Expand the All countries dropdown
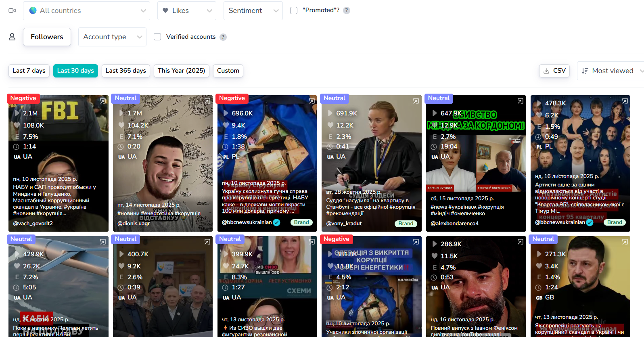The height and width of the screenshot is (337, 644). tap(87, 10)
